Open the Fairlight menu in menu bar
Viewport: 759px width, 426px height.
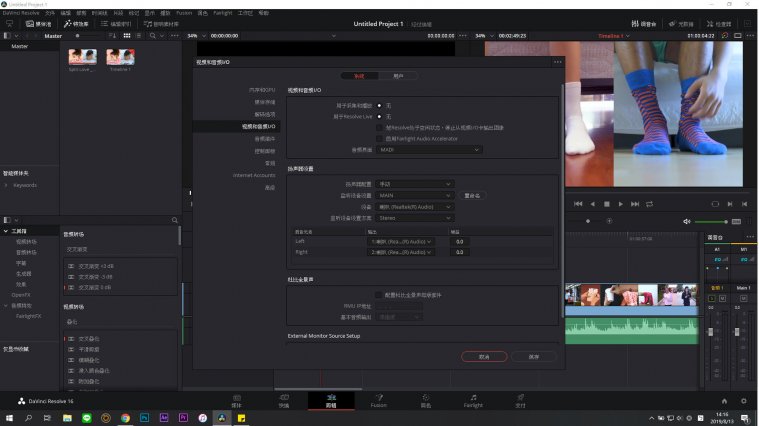tap(223, 13)
